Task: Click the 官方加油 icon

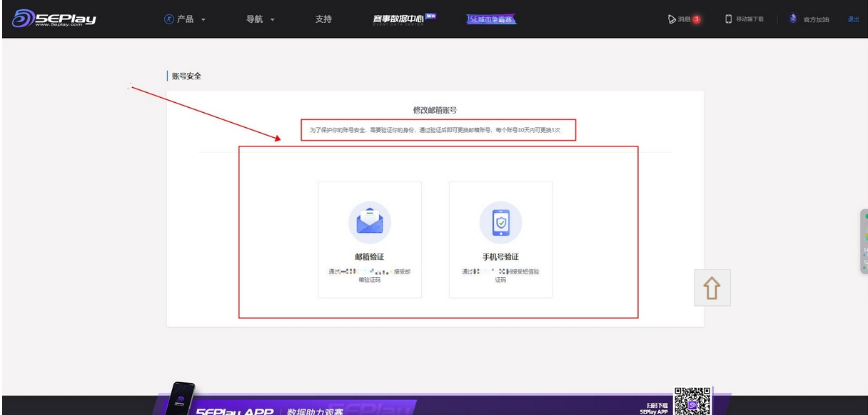Action: (793, 19)
